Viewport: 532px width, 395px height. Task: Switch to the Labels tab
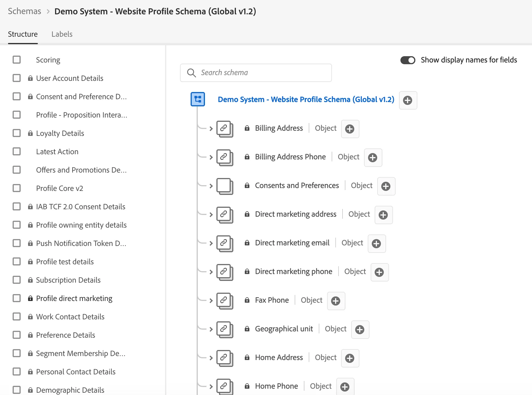(x=62, y=34)
